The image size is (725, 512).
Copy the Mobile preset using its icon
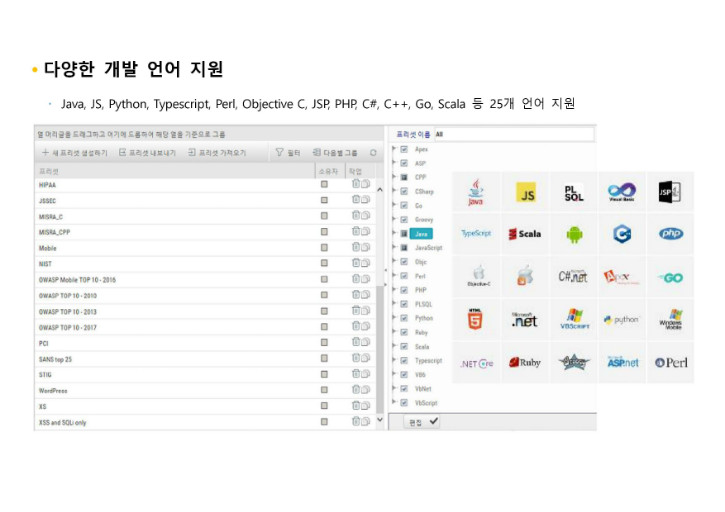click(365, 247)
